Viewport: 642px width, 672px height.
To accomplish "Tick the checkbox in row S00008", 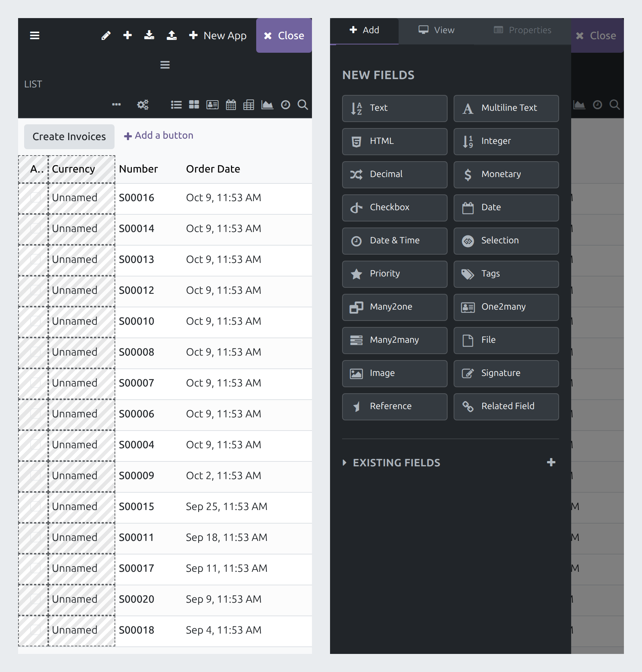I will [35, 352].
